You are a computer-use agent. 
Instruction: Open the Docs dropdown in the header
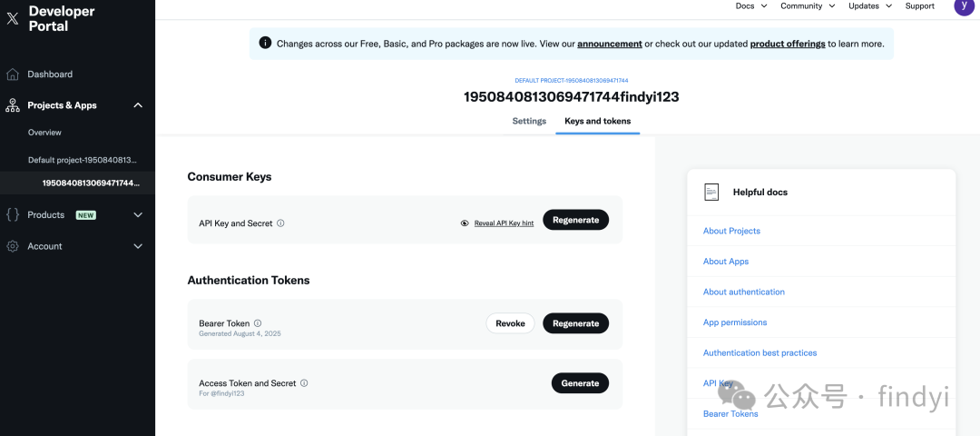coord(751,6)
